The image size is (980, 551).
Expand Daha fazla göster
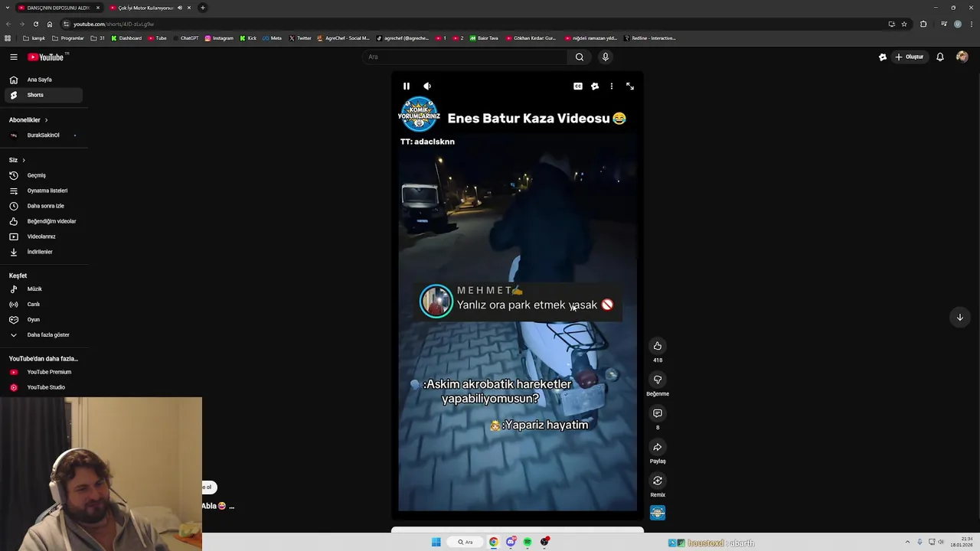click(44, 335)
